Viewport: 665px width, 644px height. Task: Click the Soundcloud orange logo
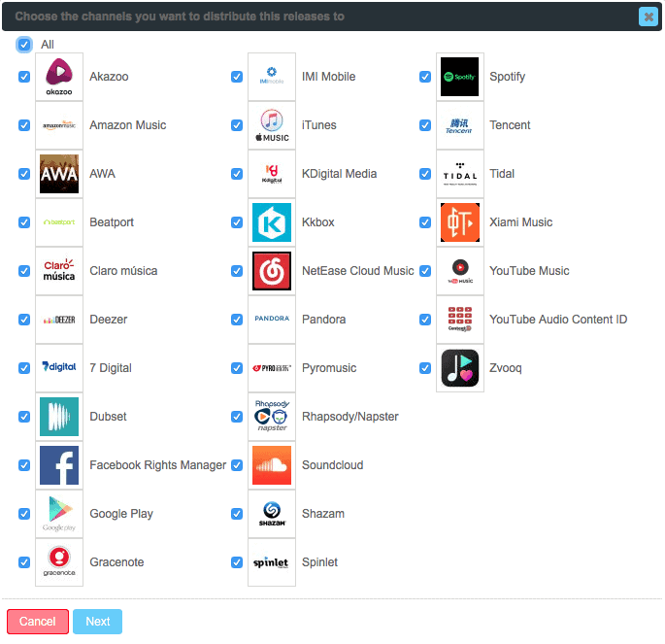click(x=272, y=465)
